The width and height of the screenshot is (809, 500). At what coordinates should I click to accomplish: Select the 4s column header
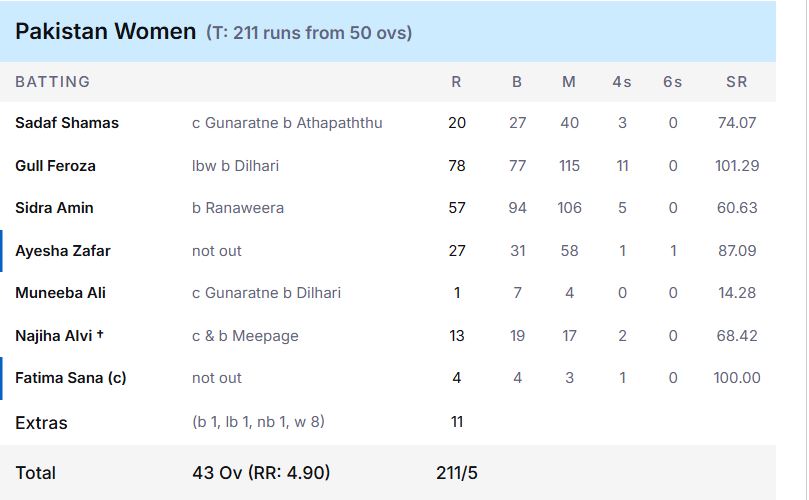pyautogui.click(x=622, y=82)
